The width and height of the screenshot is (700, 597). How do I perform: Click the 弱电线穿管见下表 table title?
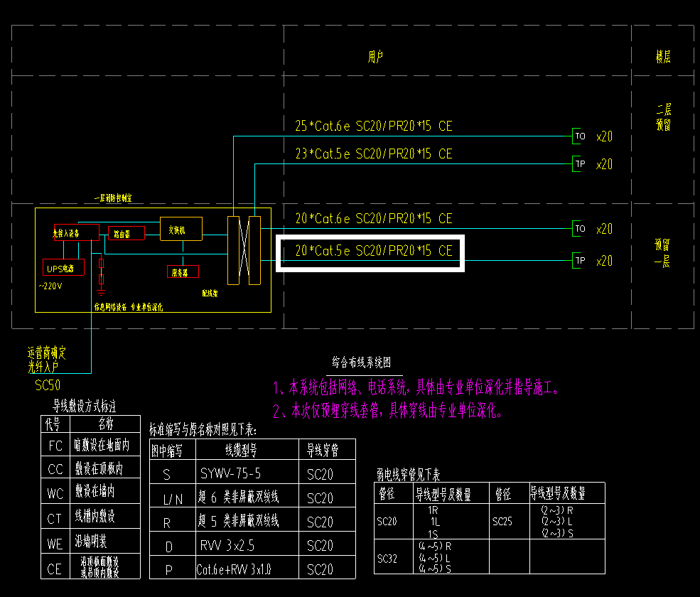[408, 474]
